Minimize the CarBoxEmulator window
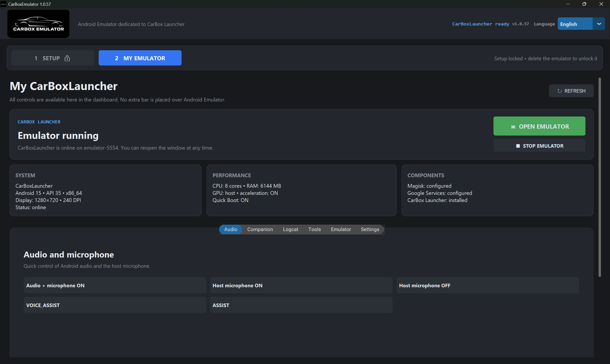Image resolution: width=610 pixels, height=364 pixels. [x=568, y=4]
